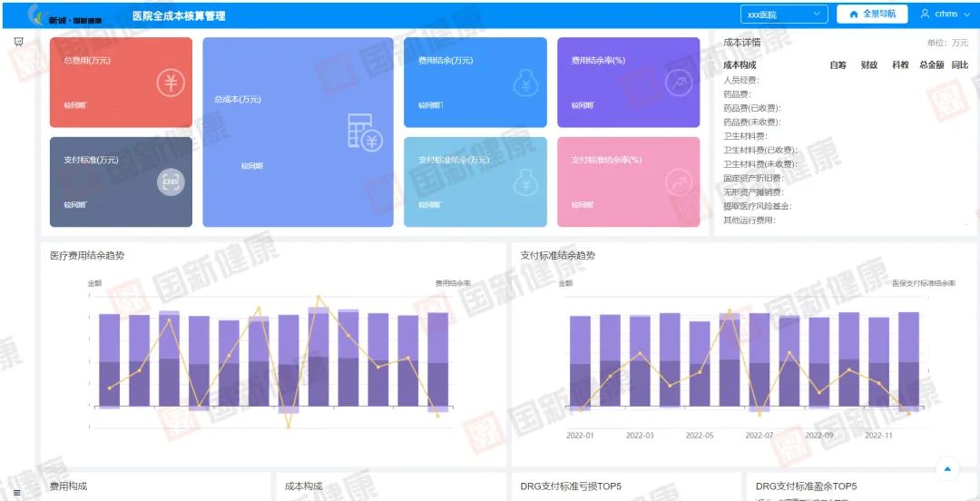The image size is (980, 501).
Task: Click the DRG scan icon on 支付标准 card
Action: click(x=171, y=182)
